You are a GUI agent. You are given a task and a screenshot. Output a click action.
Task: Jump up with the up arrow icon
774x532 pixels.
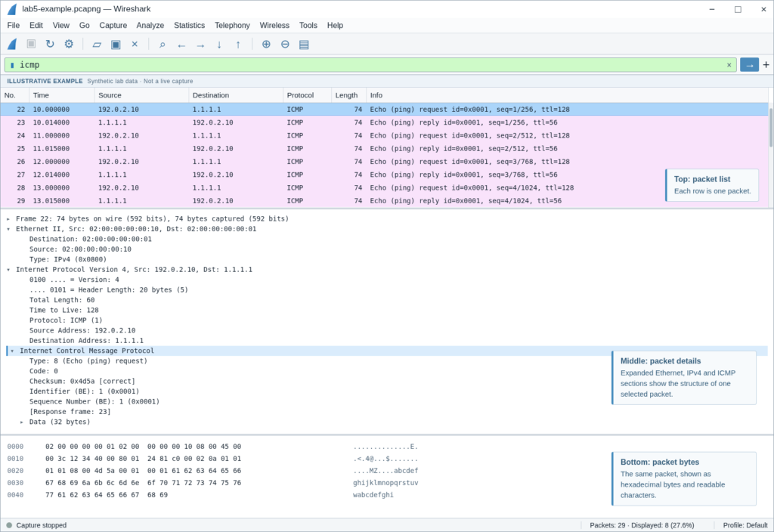[238, 45]
